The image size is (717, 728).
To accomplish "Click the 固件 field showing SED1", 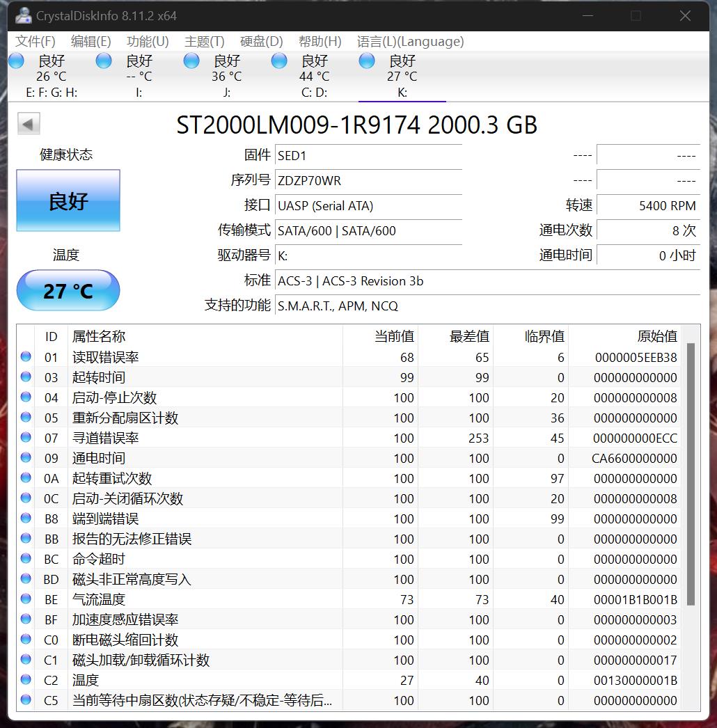I will (368, 155).
